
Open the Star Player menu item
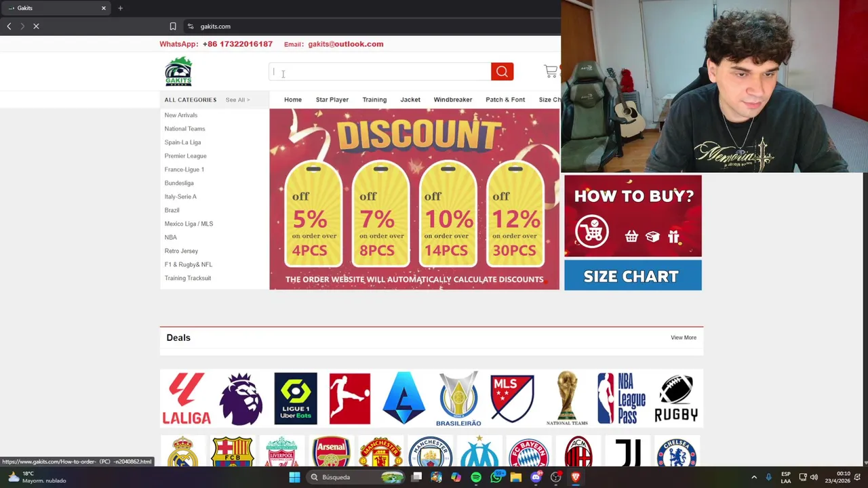coord(332,100)
